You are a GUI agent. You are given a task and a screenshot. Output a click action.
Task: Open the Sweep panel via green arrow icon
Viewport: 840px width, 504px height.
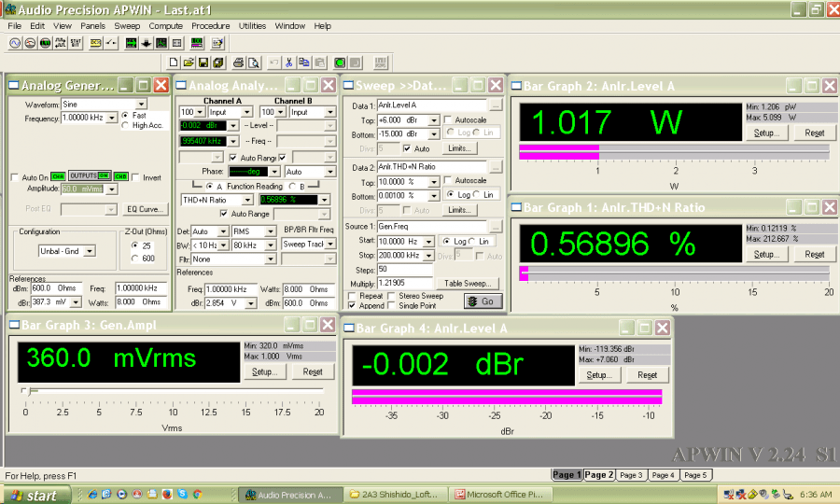click(131, 43)
